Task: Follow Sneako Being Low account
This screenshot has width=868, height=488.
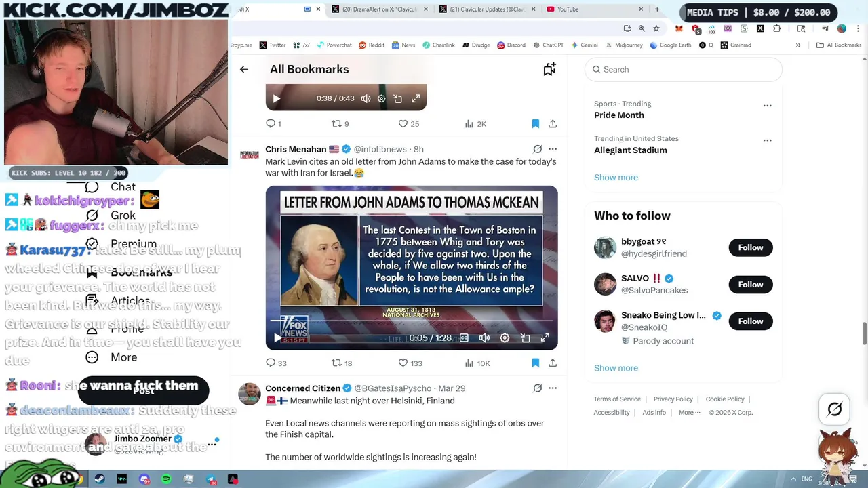Action: 751,321
